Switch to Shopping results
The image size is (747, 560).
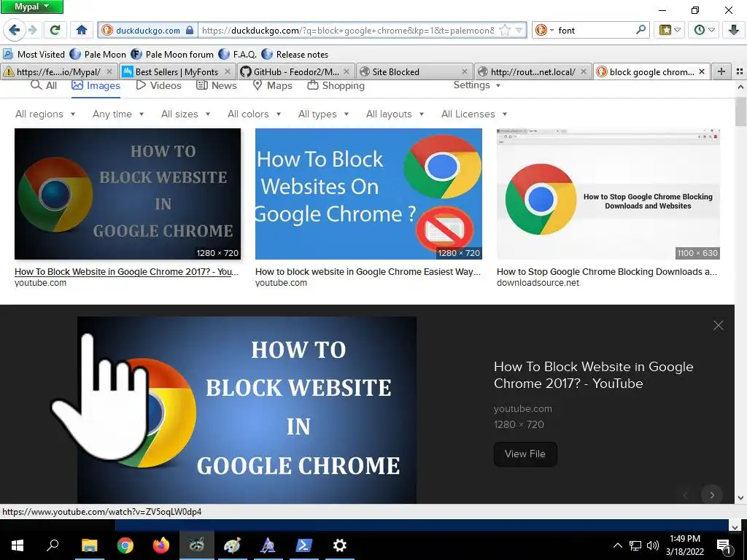tap(336, 86)
